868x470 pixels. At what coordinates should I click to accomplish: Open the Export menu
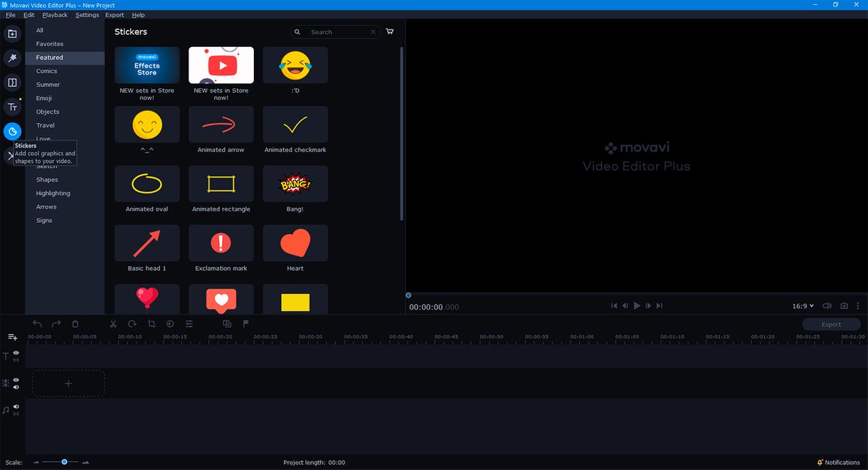coord(114,14)
